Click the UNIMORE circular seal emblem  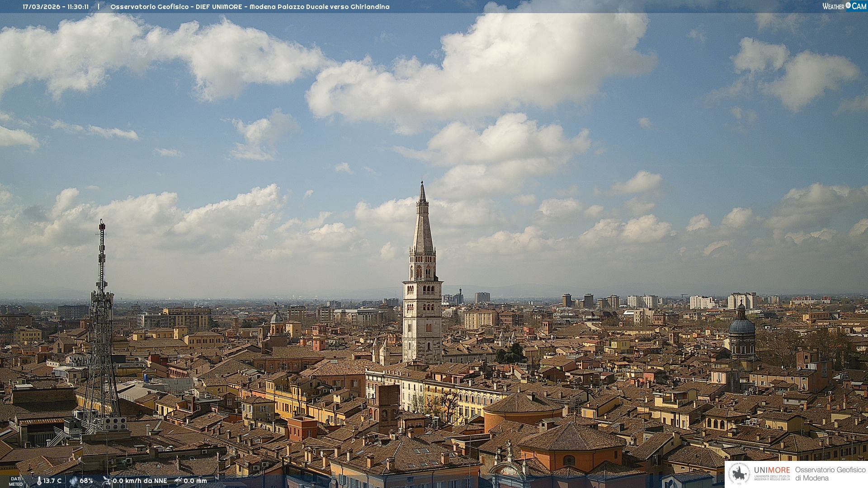click(x=740, y=474)
